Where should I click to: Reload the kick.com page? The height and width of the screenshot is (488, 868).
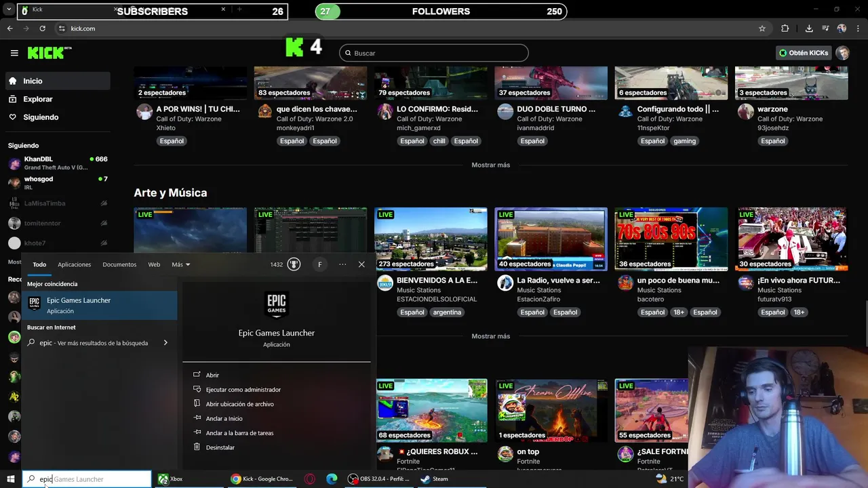coord(42,28)
